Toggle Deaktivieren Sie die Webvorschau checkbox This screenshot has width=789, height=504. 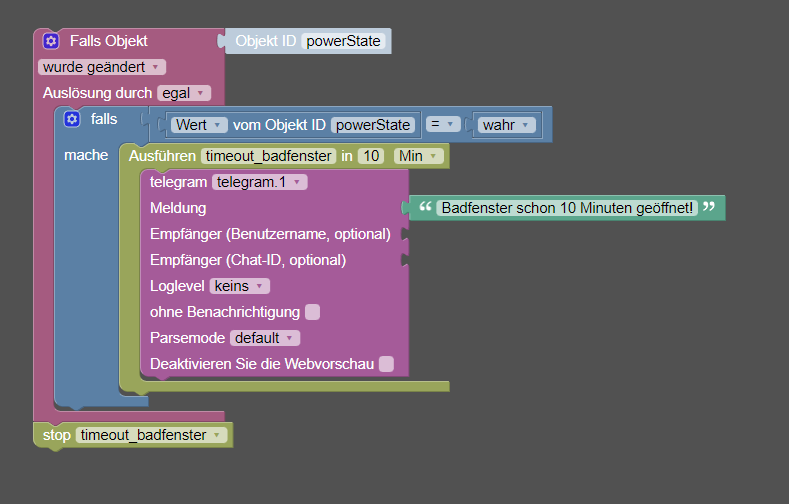coord(386,364)
